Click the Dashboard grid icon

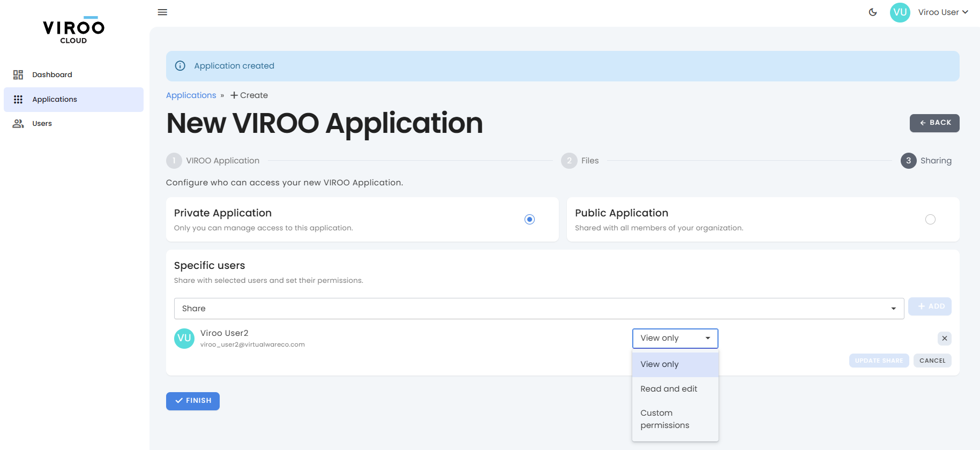coord(18,74)
